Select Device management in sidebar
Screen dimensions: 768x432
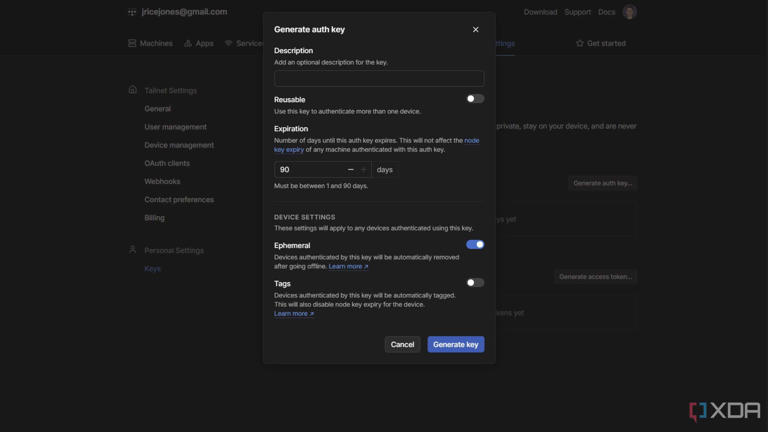[x=179, y=145]
